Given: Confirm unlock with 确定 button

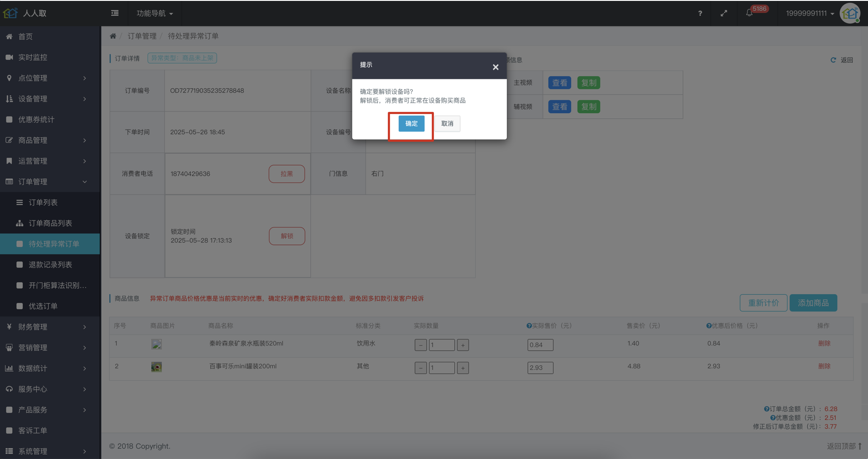Looking at the screenshot, I should pyautogui.click(x=411, y=124).
